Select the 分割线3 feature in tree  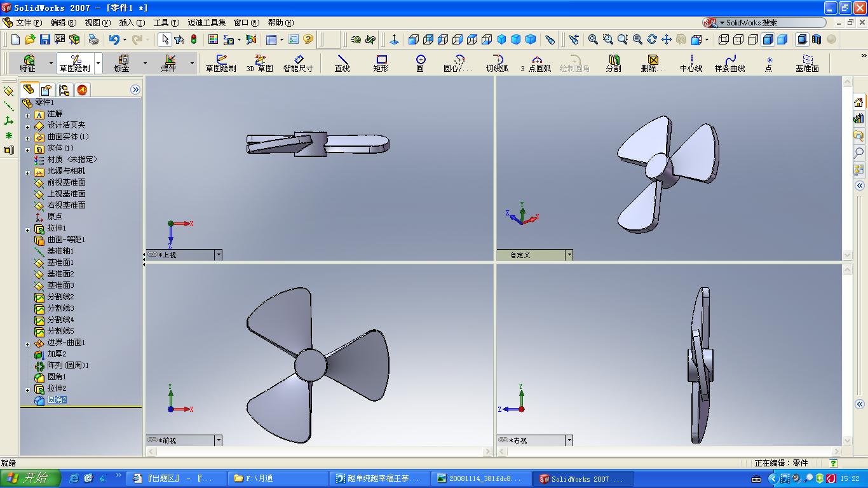[60, 308]
